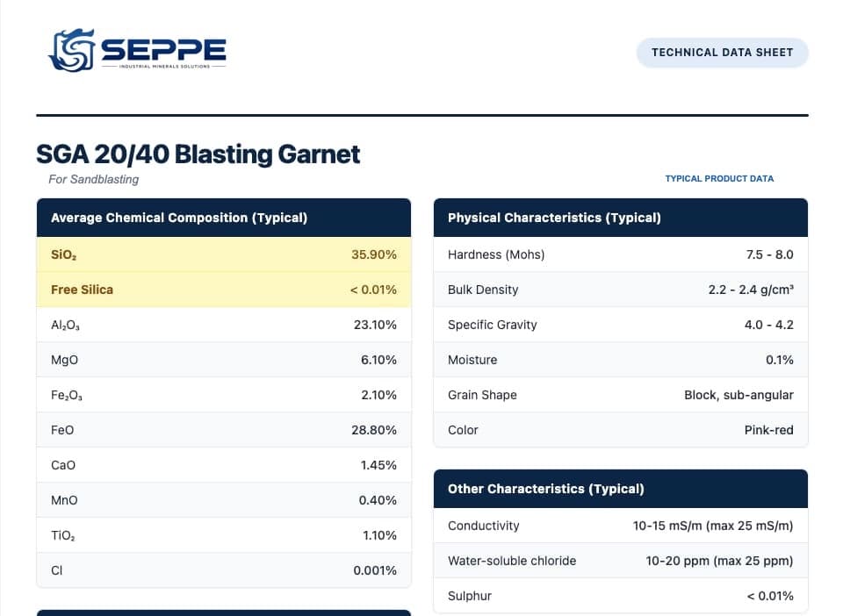
Task: Select the 28.80% value
Action: [374, 430]
